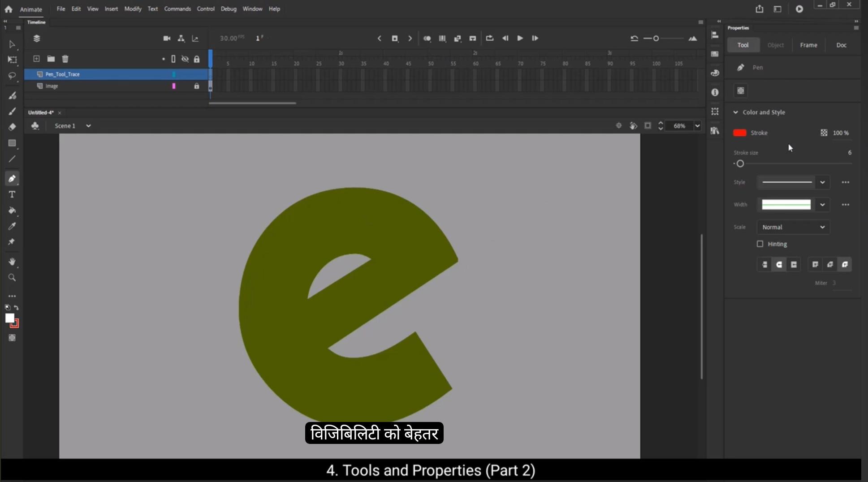Select the Selection arrow tool

coord(12,44)
